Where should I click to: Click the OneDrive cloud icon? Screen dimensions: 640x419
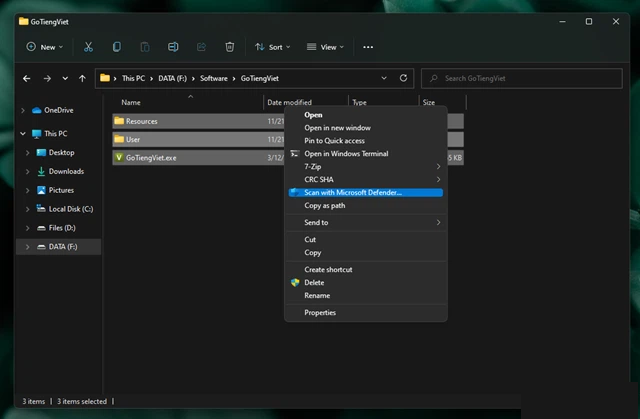[x=37, y=110]
